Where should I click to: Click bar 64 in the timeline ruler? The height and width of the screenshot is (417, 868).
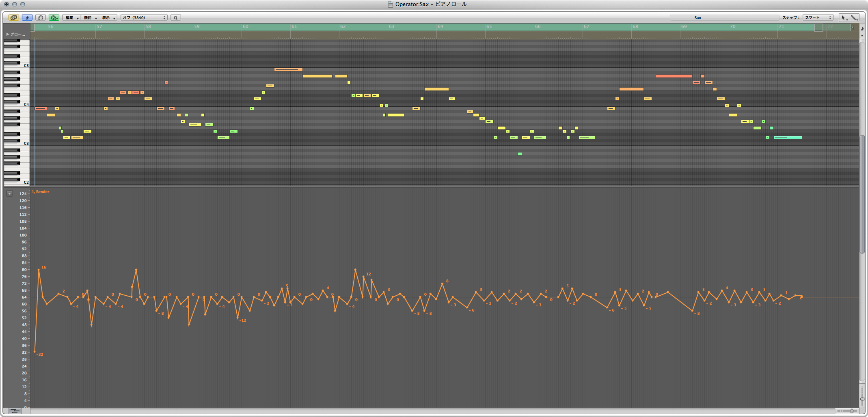[440, 27]
